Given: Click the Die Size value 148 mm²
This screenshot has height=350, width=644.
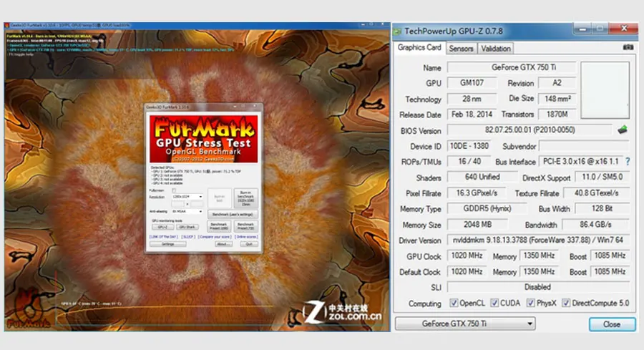Looking at the screenshot, I should pyautogui.click(x=557, y=99).
